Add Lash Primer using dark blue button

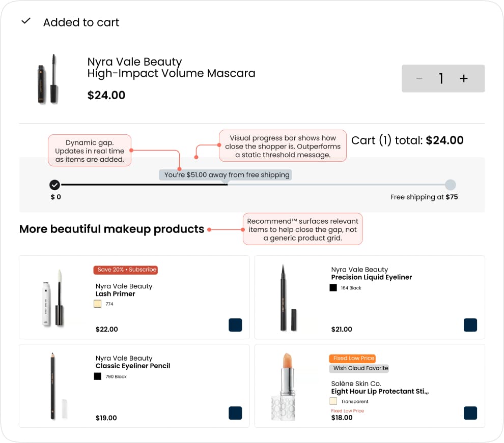tap(235, 325)
